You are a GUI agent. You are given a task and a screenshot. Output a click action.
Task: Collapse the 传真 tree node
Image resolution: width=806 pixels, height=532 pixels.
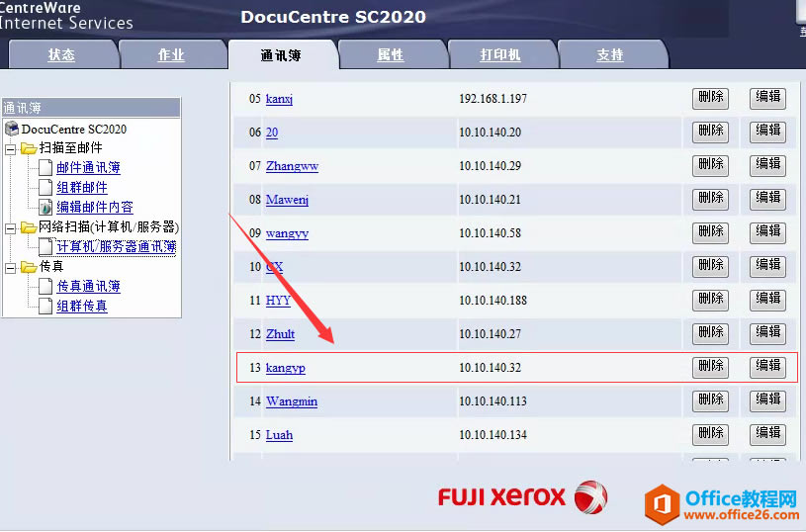[x=10, y=268]
